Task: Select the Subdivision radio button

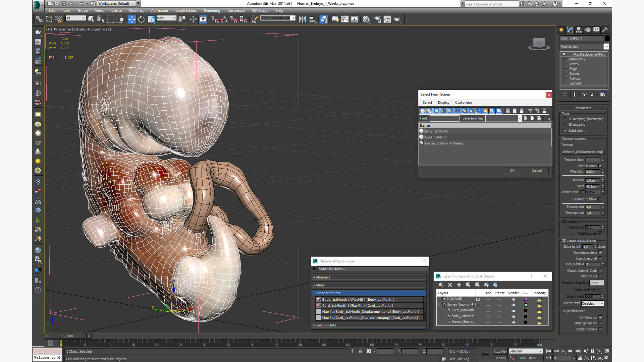Action: tap(565, 131)
